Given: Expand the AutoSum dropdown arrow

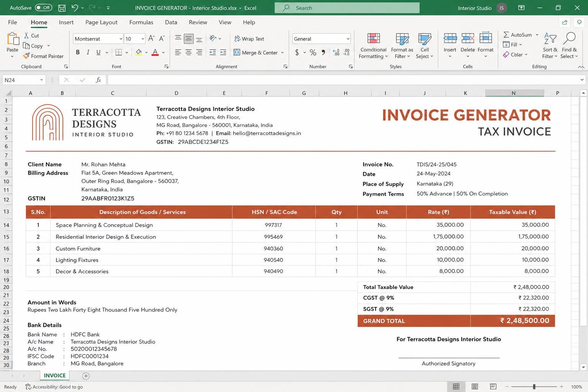Looking at the screenshot, I should pyautogui.click(x=537, y=34).
